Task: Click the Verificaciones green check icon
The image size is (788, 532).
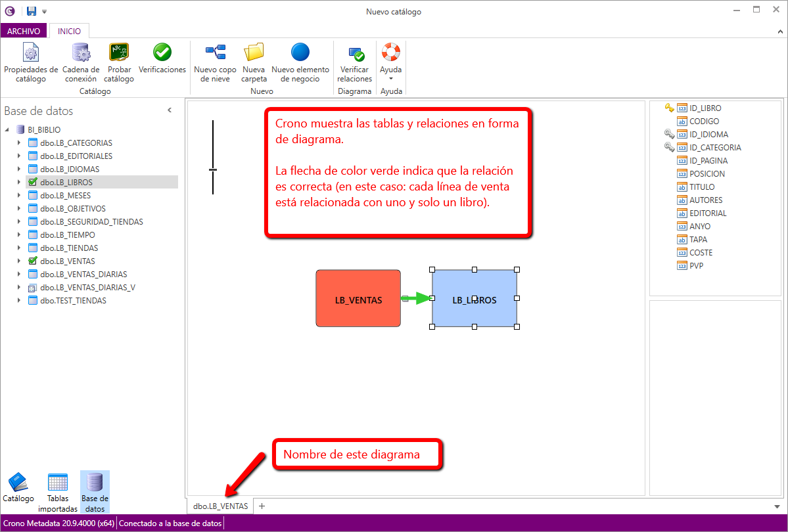Action: click(162, 53)
